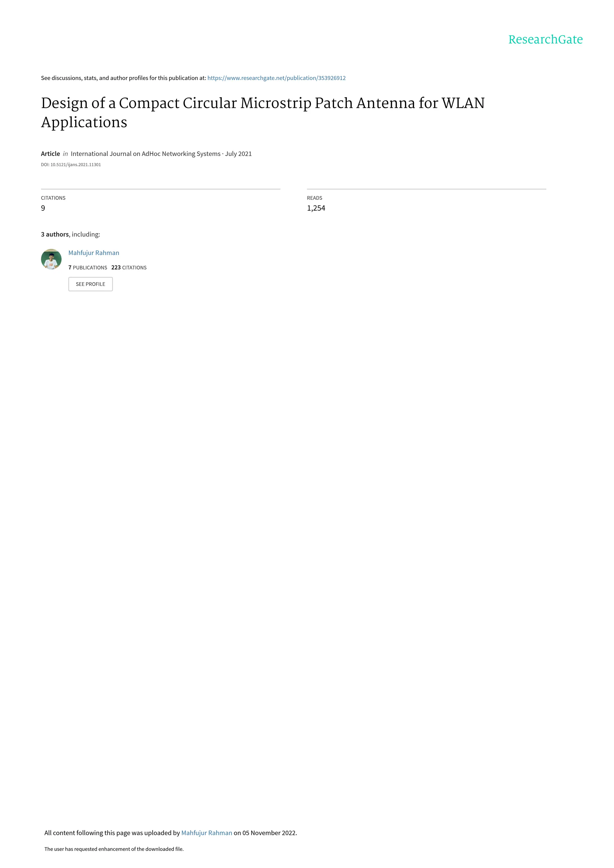Click the uploader name link in the footer
Viewport: 614px width, 868px height.
[x=207, y=832]
